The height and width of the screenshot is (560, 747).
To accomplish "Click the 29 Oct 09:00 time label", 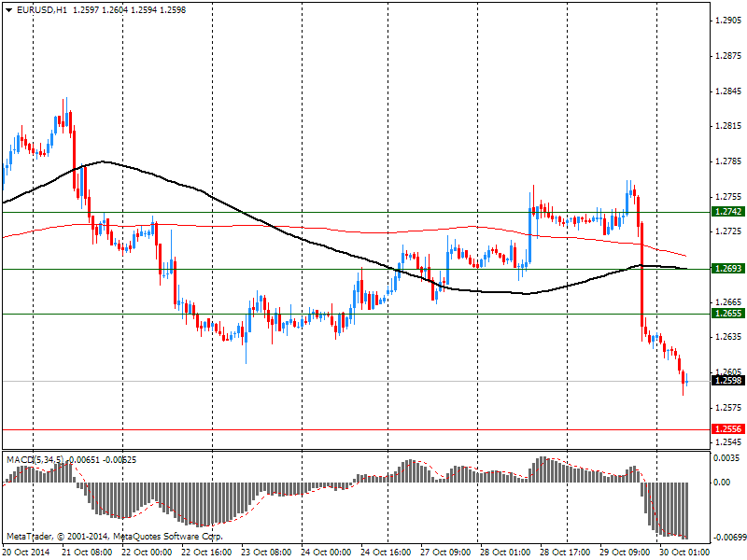I will [625, 553].
